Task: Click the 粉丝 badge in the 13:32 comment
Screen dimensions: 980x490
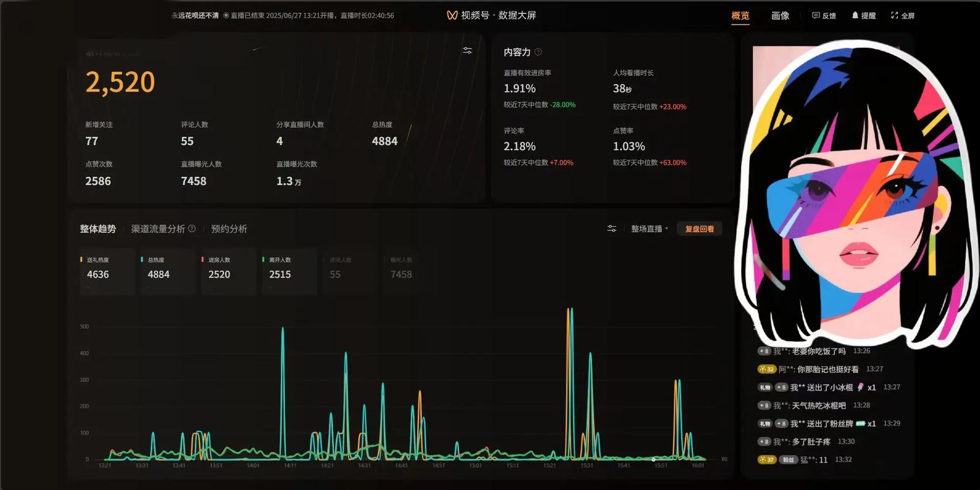Action: tap(788, 460)
